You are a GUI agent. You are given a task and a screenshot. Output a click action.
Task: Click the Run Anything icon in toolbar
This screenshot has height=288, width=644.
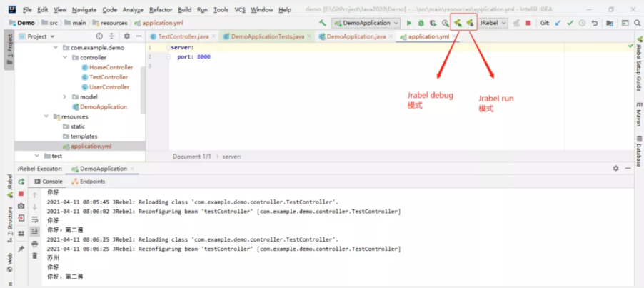pos(625,23)
